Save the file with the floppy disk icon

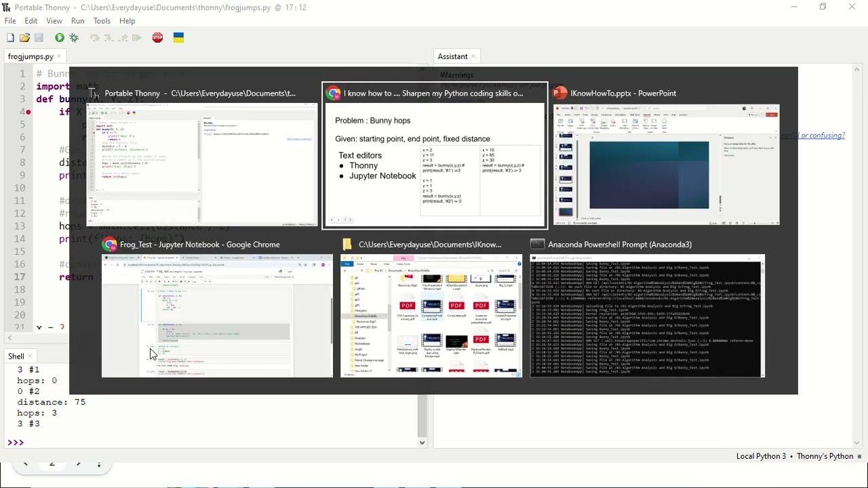click(39, 38)
